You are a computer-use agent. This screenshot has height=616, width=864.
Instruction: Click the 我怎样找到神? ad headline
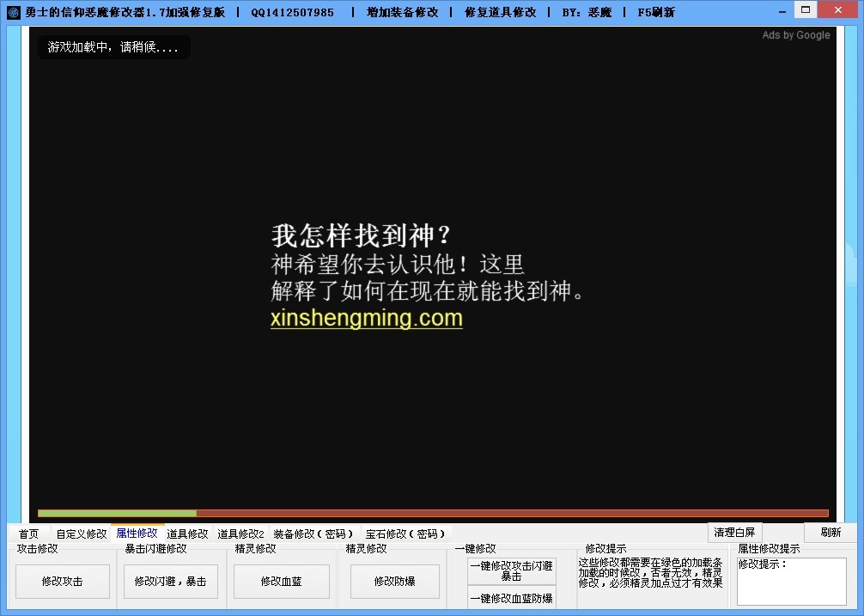click(361, 235)
